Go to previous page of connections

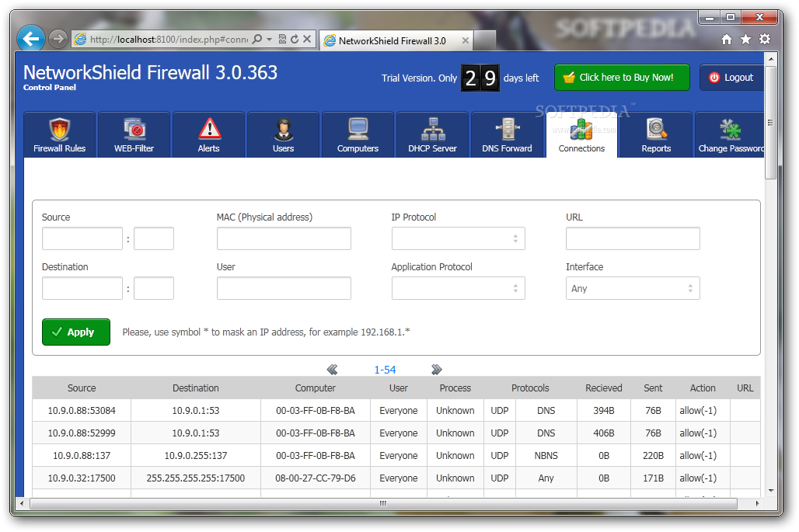pos(332,370)
